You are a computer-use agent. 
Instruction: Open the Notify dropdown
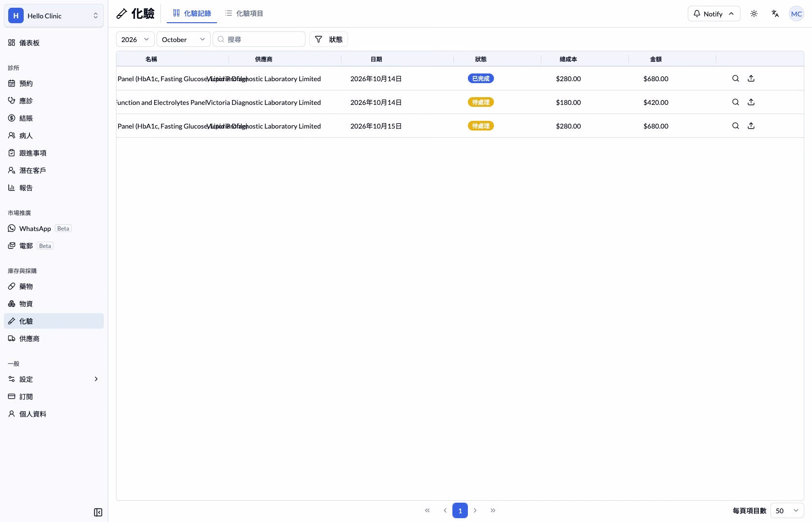click(x=714, y=14)
